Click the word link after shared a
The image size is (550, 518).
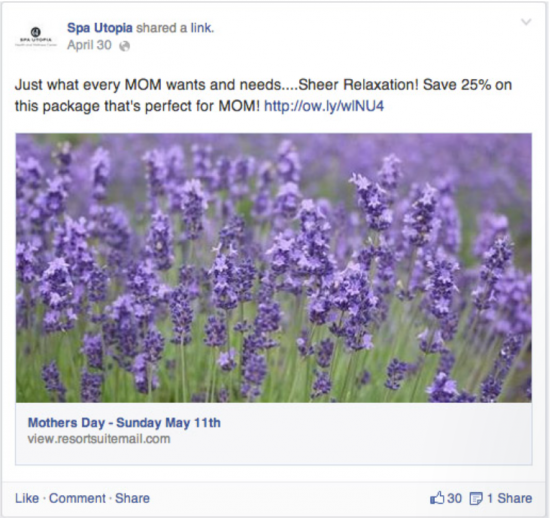[202, 28]
